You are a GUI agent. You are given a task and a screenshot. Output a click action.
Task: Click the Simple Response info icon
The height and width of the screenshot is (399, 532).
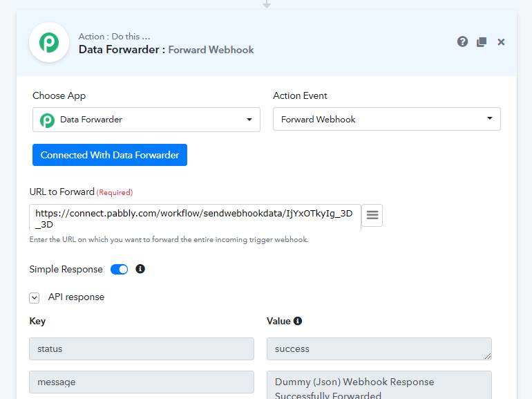pos(140,269)
